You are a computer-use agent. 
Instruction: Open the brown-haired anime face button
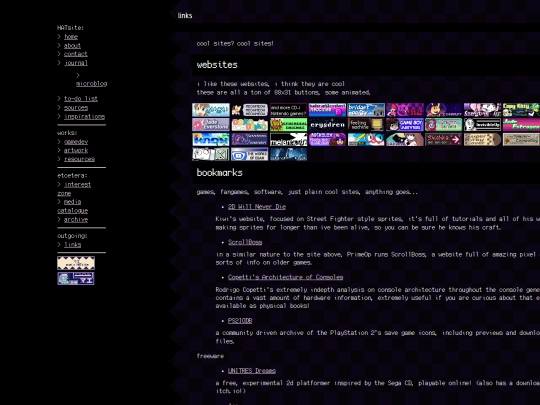(211, 110)
